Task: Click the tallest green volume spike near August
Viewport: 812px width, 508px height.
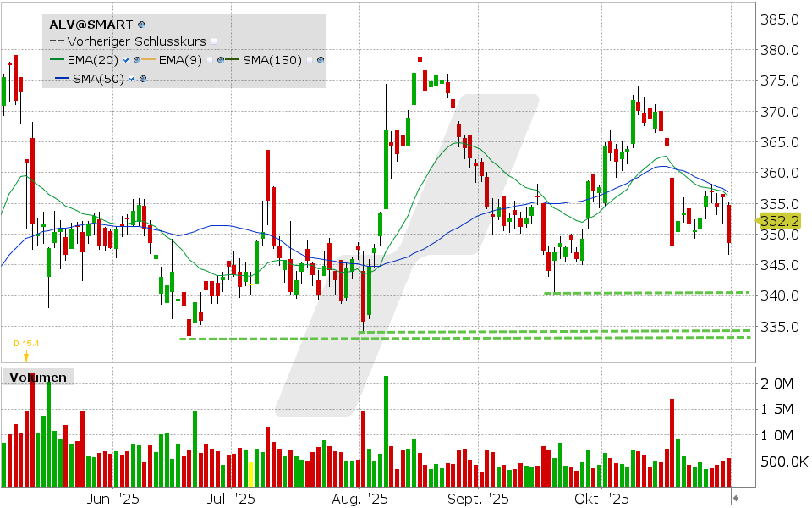Action: pos(387,423)
